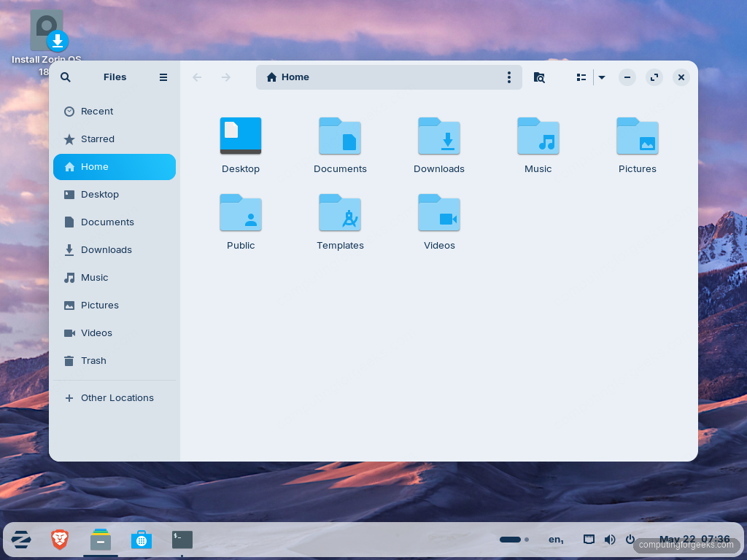Click the search folder icon in toolbar
Image resolution: width=747 pixels, height=560 pixels.
coord(539,77)
